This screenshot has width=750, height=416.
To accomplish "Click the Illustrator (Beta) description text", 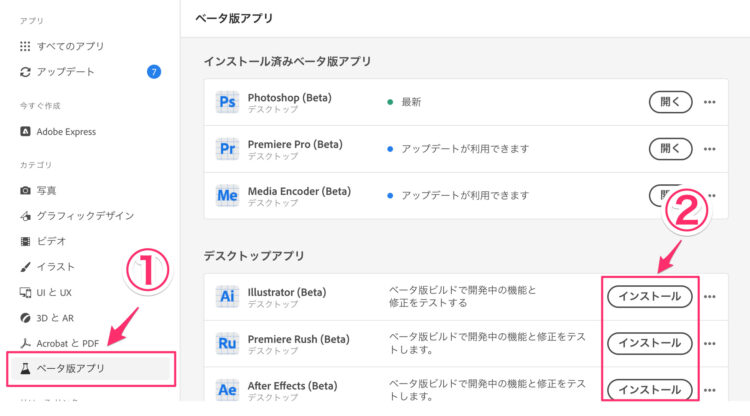I will (463, 296).
